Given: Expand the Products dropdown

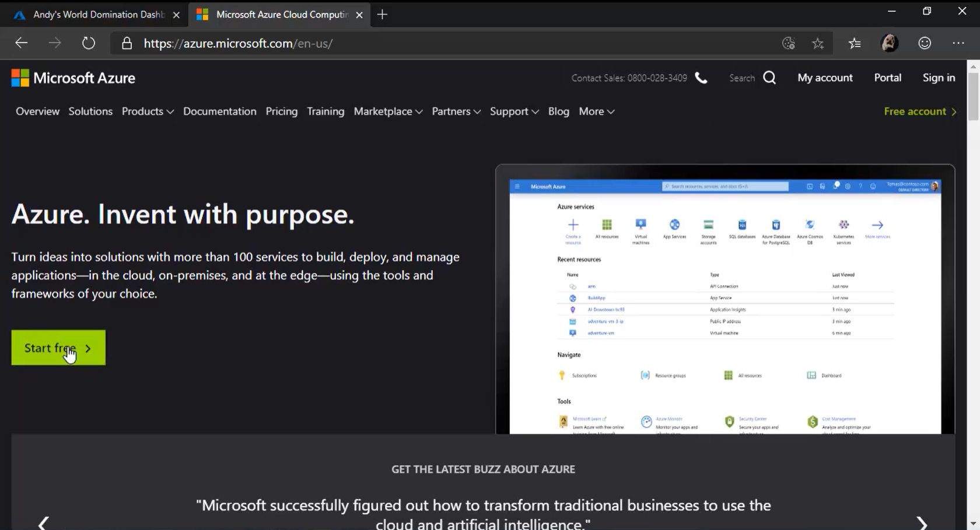Looking at the screenshot, I should pyautogui.click(x=148, y=111).
